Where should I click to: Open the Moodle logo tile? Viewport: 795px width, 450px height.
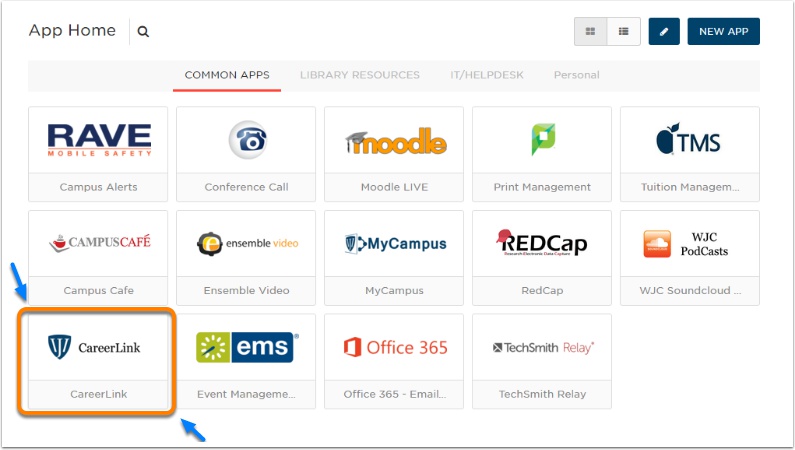click(395, 141)
